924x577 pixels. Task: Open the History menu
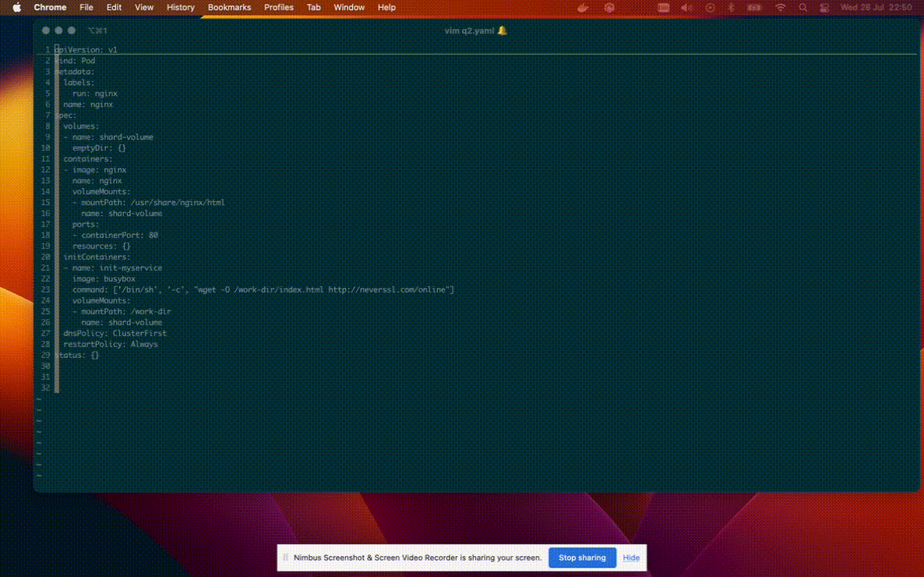[x=180, y=7]
